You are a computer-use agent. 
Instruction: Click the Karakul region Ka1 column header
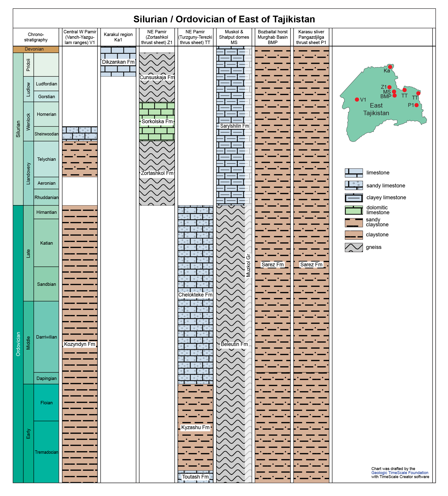click(x=118, y=37)
